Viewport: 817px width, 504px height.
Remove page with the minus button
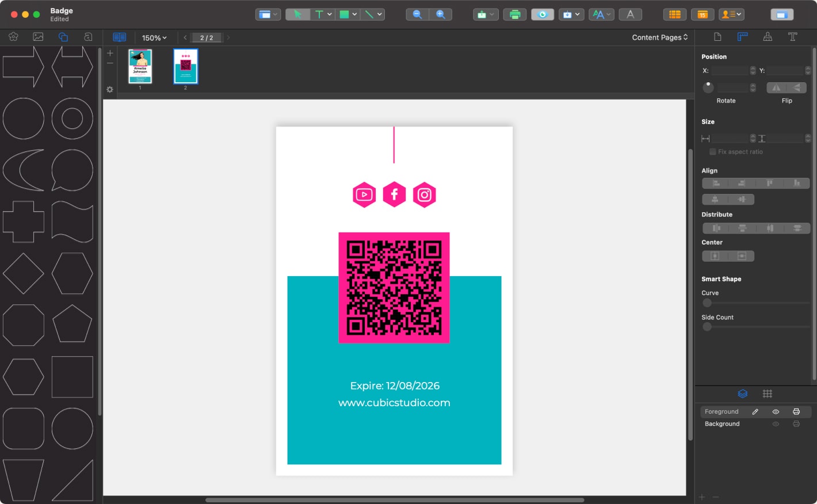click(x=110, y=63)
